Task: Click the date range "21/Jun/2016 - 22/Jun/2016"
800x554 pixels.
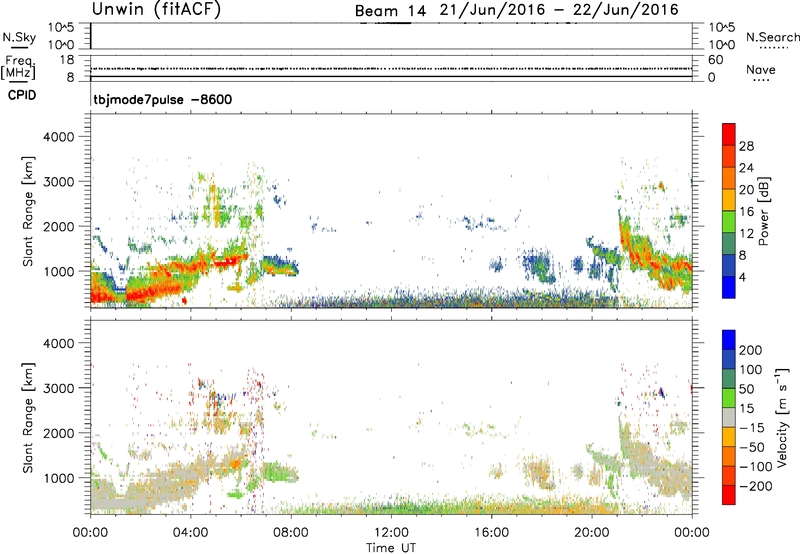Action: pyautogui.click(x=559, y=10)
